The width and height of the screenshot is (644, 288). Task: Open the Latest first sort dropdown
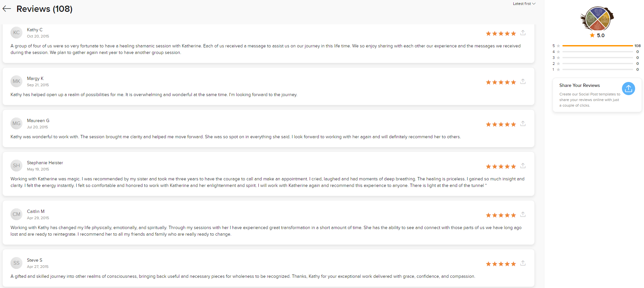tap(524, 4)
